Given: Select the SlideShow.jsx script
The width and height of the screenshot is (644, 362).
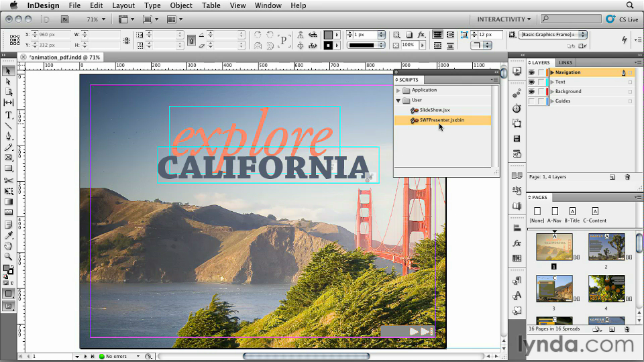Looking at the screenshot, I should (435, 110).
